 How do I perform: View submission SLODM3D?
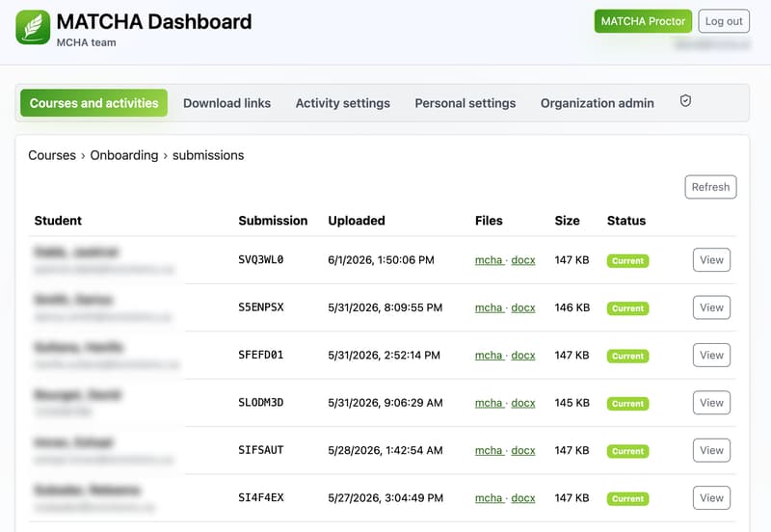pyautogui.click(x=711, y=403)
